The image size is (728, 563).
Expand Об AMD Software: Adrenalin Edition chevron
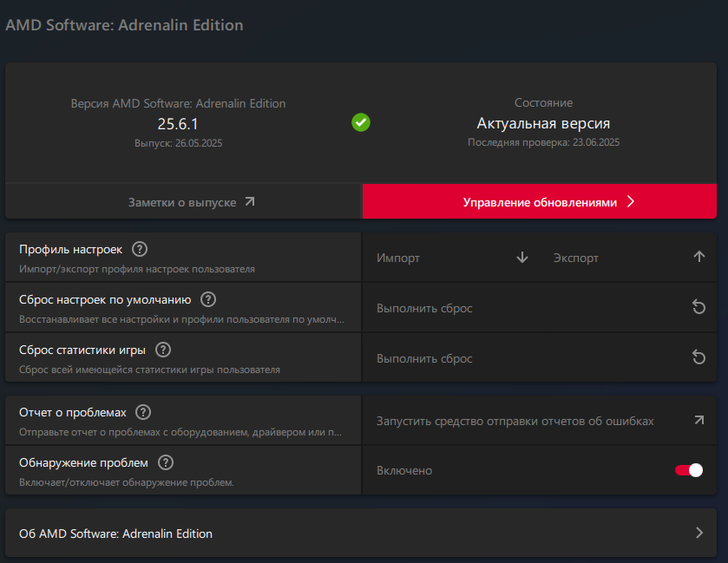tap(699, 533)
